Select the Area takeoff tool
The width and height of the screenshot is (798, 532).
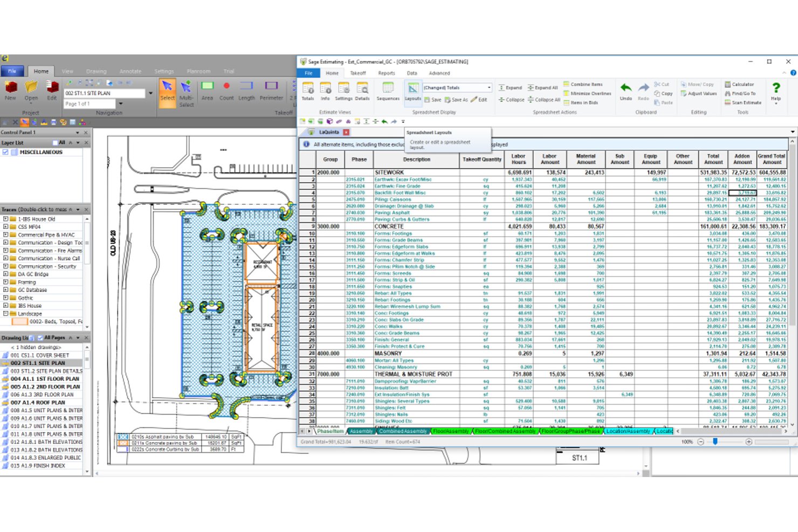pos(207,90)
